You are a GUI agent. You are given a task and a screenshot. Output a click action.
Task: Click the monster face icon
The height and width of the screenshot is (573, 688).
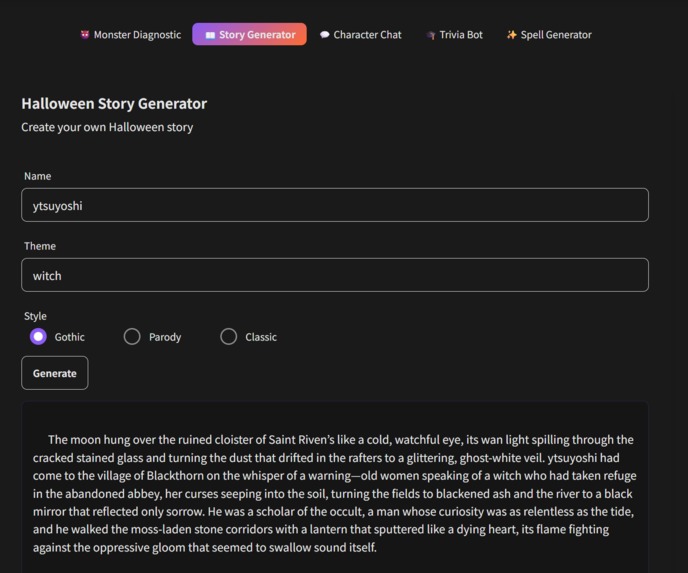[85, 35]
